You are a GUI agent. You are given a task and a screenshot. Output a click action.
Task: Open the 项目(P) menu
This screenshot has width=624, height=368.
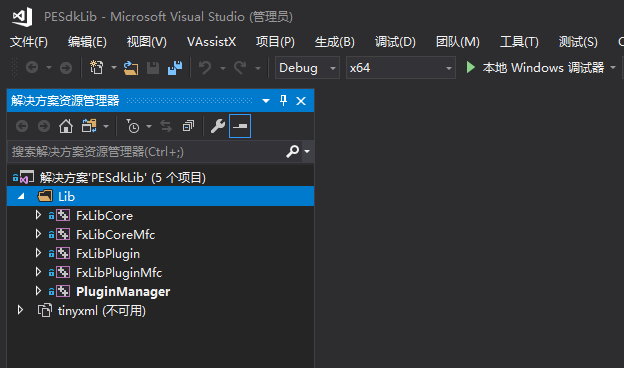[x=275, y=42]
